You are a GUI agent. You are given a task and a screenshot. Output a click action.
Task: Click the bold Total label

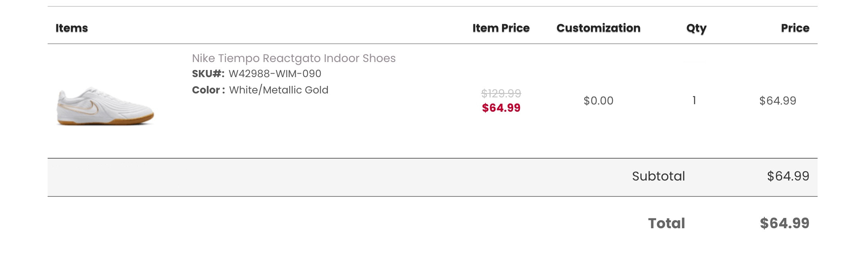(x=666, y=223)
